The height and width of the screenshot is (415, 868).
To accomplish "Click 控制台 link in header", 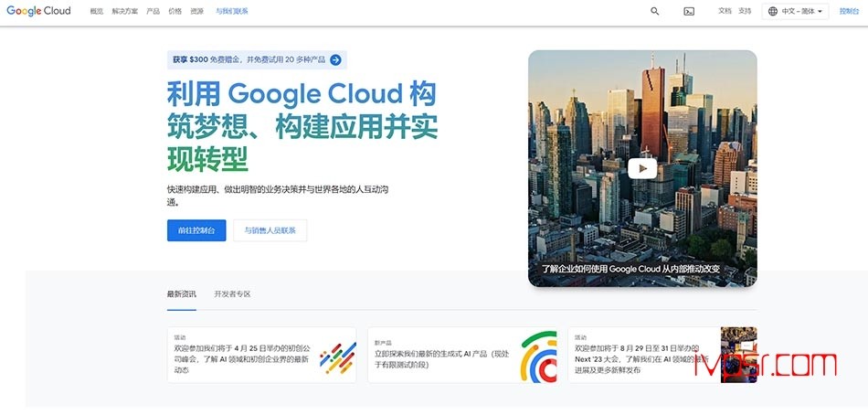I will pyautogui.click(x=849, y=11).
